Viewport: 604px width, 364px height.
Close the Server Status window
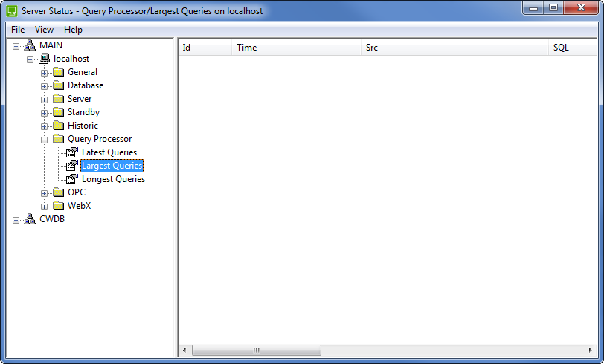581,7
